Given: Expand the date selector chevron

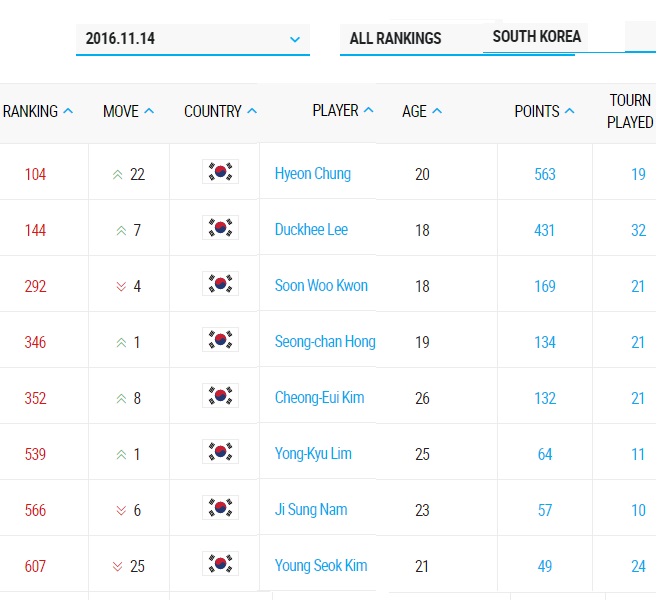Looking at the screenshot, I should point(295,40).
